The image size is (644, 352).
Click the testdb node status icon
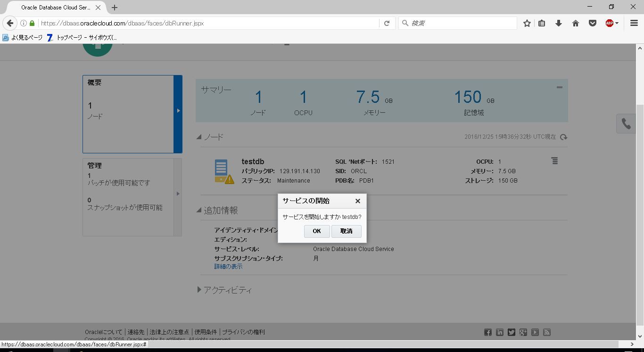click(224, 171)
